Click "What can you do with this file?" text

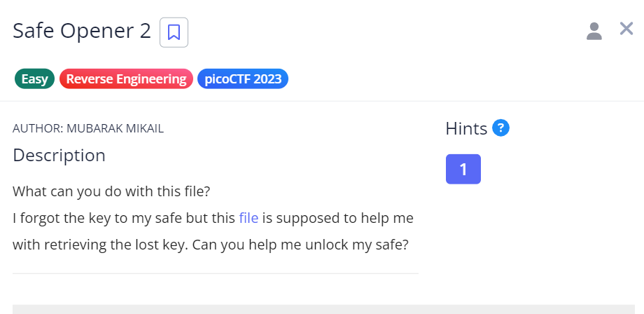(x=111, y=191)
